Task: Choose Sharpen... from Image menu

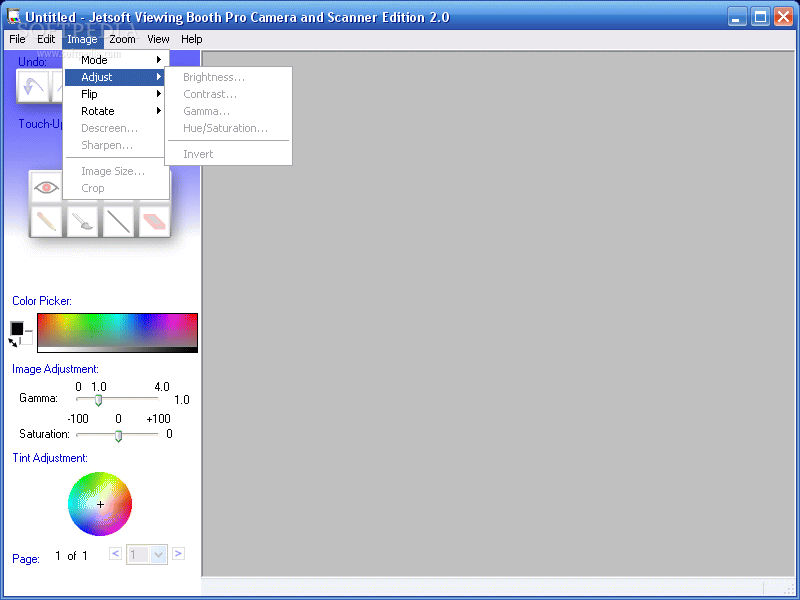Action: [x=116, y=145]
